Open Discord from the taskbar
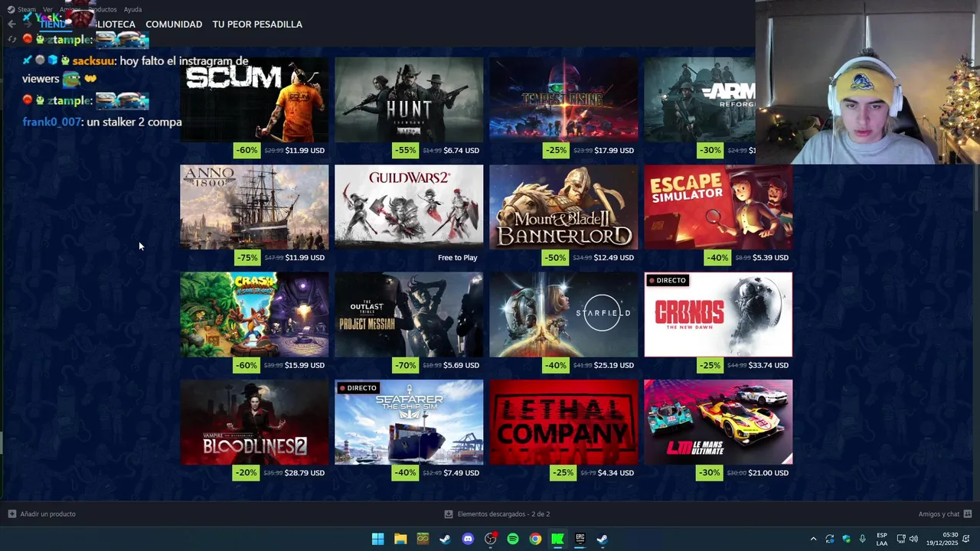This screenshot has width=980, height=551. [468, 539]
